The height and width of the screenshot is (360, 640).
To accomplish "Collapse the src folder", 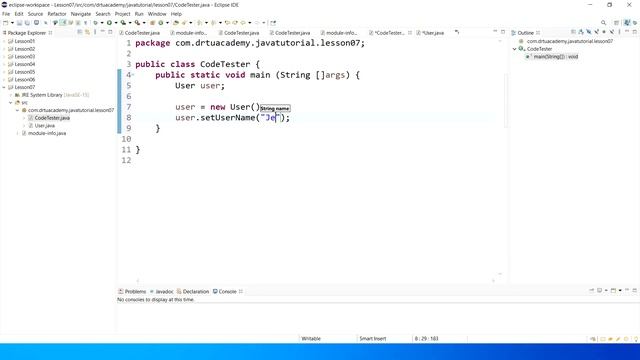I will pos(11,103).
